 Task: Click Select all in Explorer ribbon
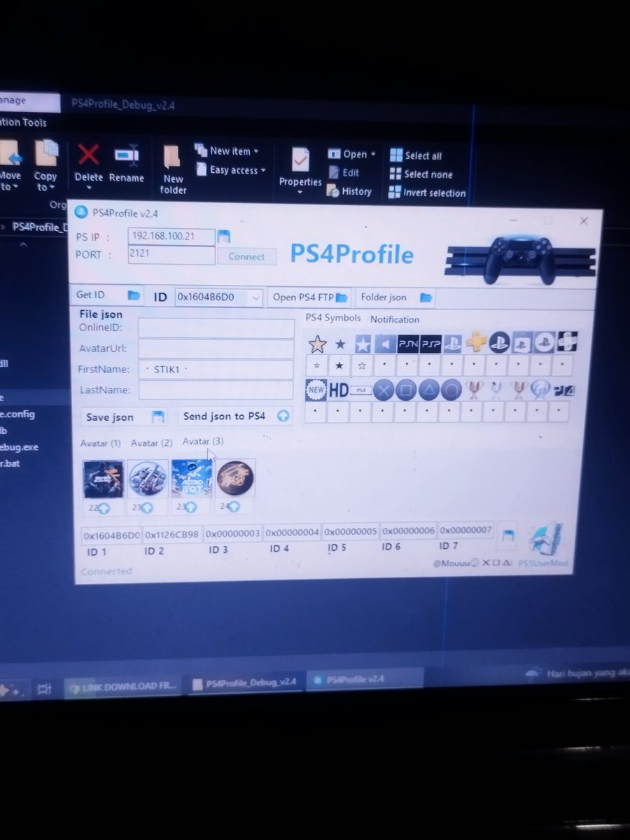point(416,155)
